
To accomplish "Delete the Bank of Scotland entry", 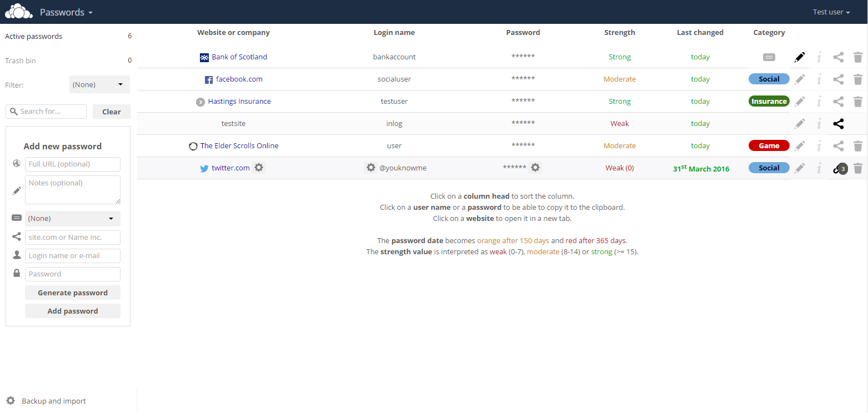I will pyautogui.click(x=858, y=57).
